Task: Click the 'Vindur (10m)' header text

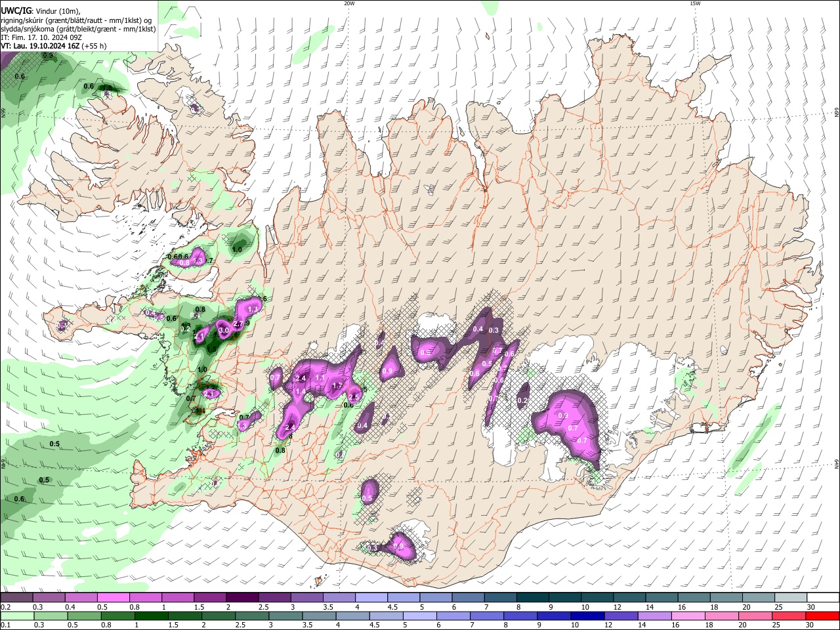Action: 58,11
